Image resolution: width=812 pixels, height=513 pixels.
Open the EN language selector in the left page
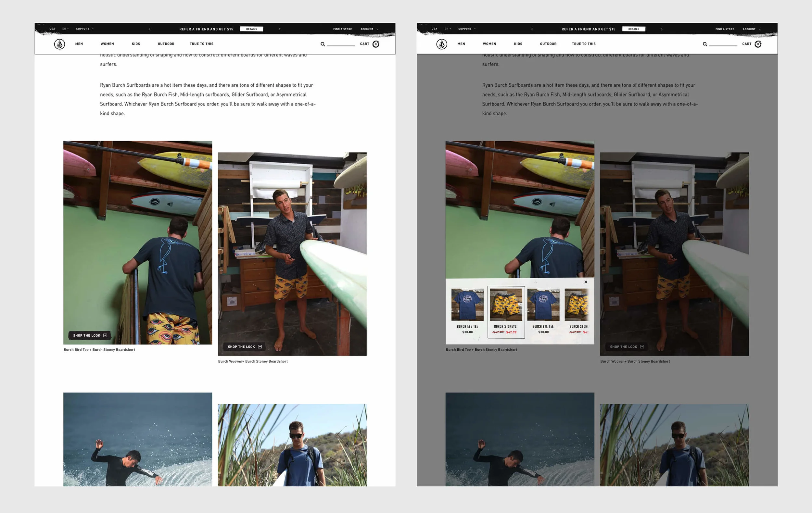point(65,29)
